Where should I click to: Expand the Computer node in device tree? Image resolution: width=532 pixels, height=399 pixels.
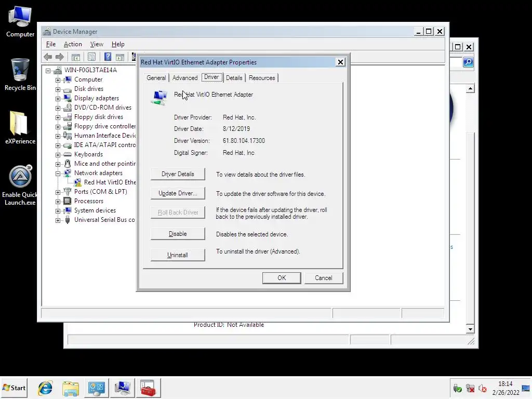tap(58, 80)
